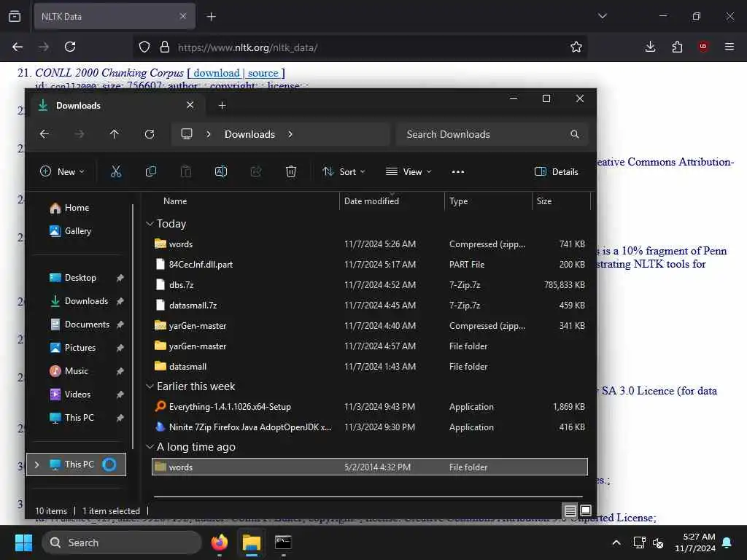Click the PC monitor icon in address bar
The image size is (747, 560).
click(x=187, y=134)
